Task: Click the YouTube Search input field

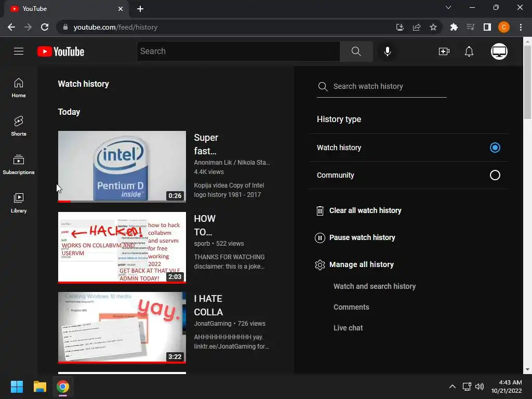Action: (x=238, y=51)
